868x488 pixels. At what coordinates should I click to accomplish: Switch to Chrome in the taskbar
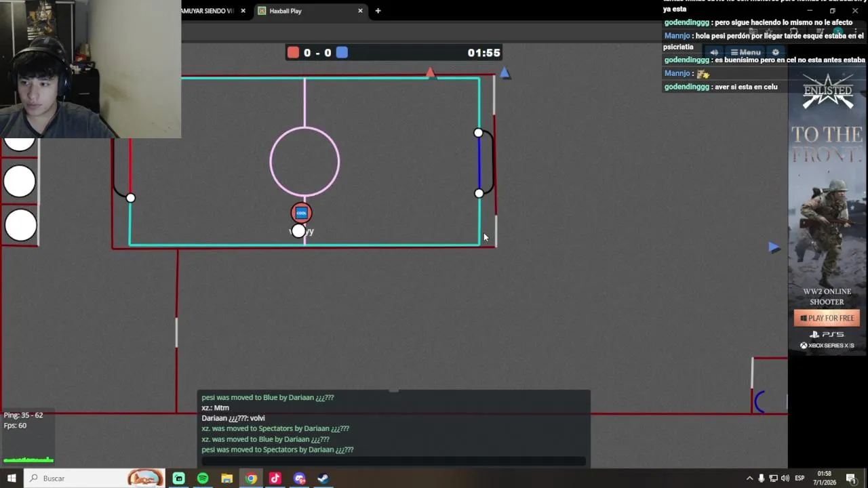[251, 479]
